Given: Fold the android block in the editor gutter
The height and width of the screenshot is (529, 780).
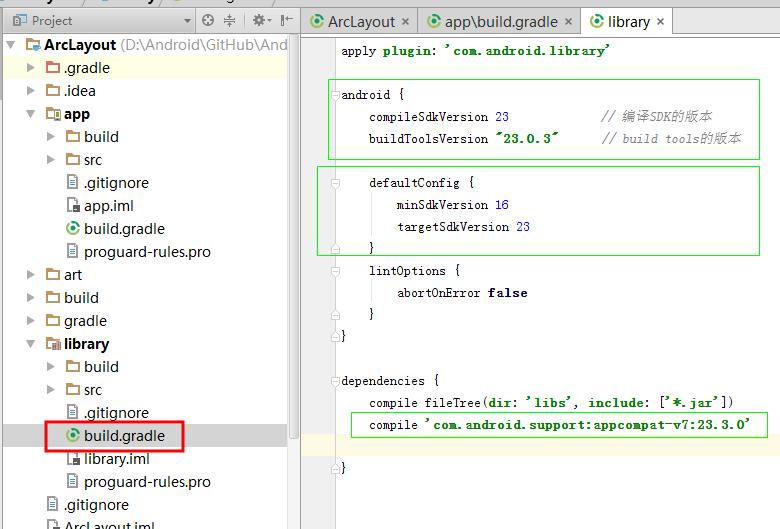Looking at the screenshot, I should pyautogui.click(x=335, y=95).
